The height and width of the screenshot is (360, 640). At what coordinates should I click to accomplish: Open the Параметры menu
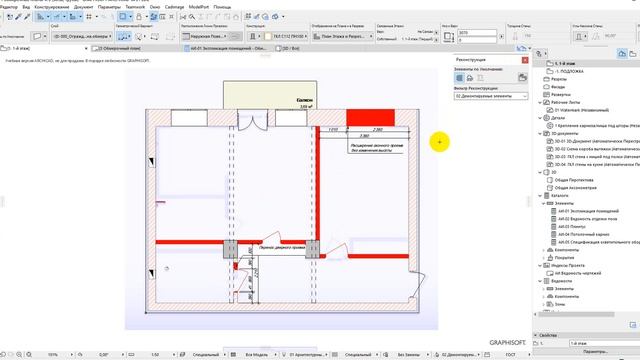109,7
